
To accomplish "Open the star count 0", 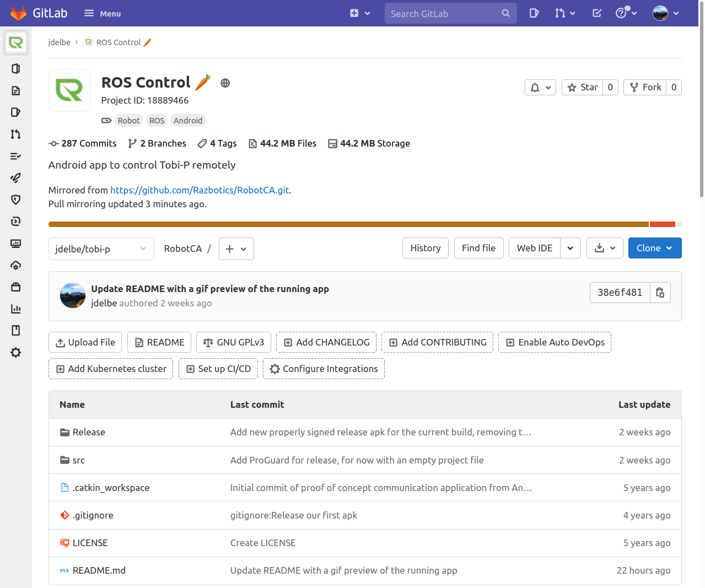I will [x=610, y=87].
